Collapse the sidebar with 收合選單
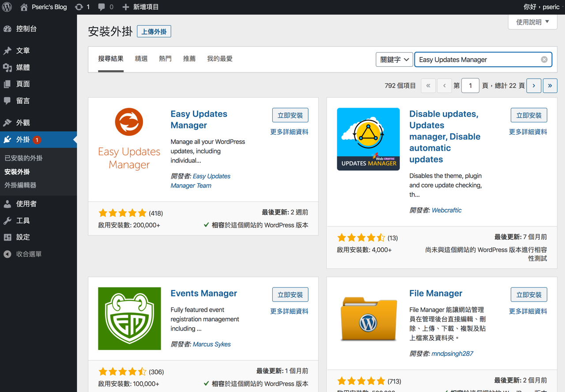This screenshot has width=565, height=392. [38, 254]
